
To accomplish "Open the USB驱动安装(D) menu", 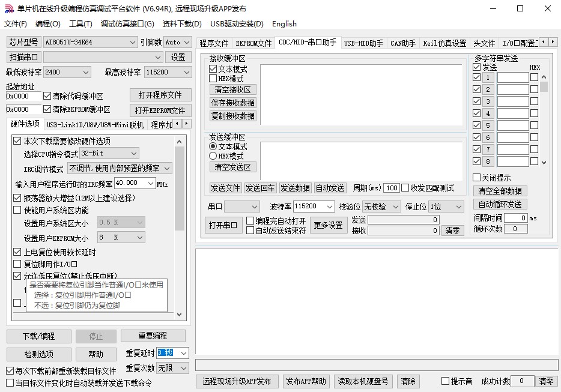I will 237,24.
